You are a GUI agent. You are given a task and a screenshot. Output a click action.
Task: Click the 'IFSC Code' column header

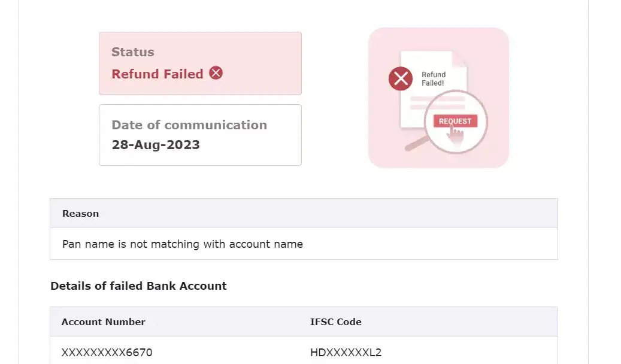(x=336, y=322)
